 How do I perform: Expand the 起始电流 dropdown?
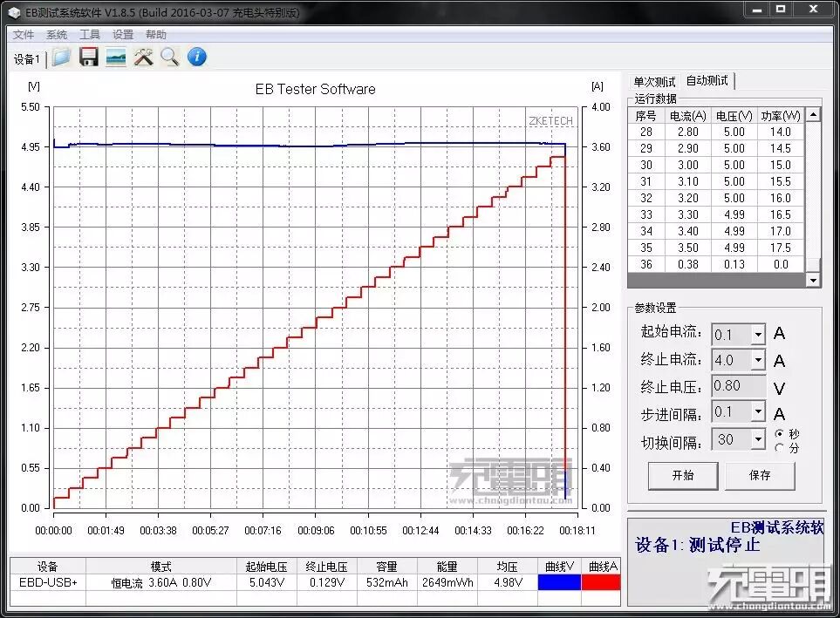[758, 335]
